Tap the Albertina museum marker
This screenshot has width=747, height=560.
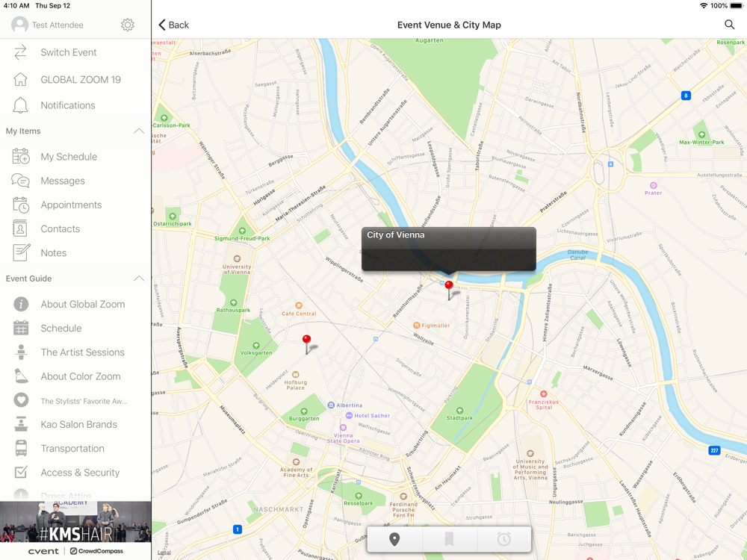(x=345, y=405)
